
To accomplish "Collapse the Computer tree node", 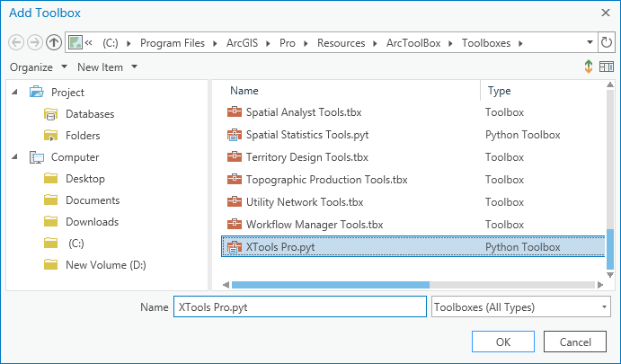I will pos(15,157).
